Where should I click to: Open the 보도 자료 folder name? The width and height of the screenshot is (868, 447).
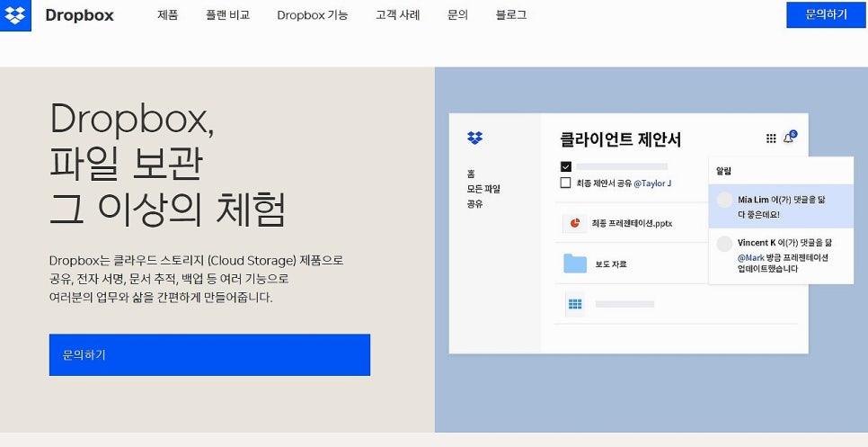(611, 264)
